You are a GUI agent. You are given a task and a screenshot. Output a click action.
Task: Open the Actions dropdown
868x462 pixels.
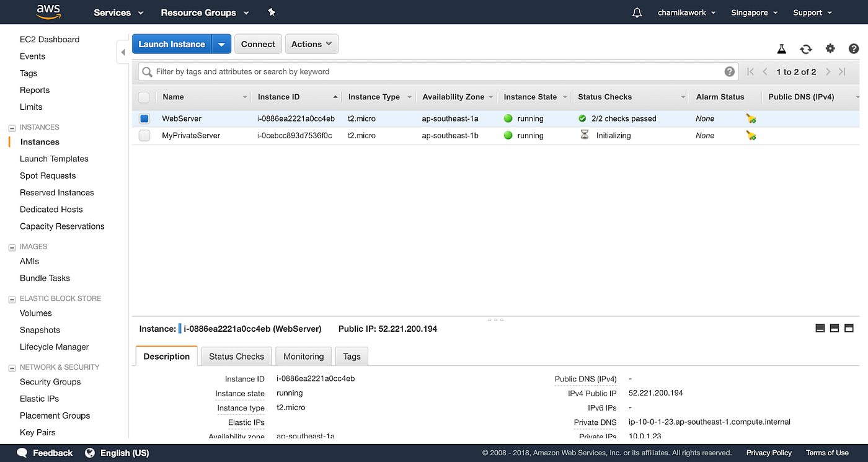tap(311, 44)
